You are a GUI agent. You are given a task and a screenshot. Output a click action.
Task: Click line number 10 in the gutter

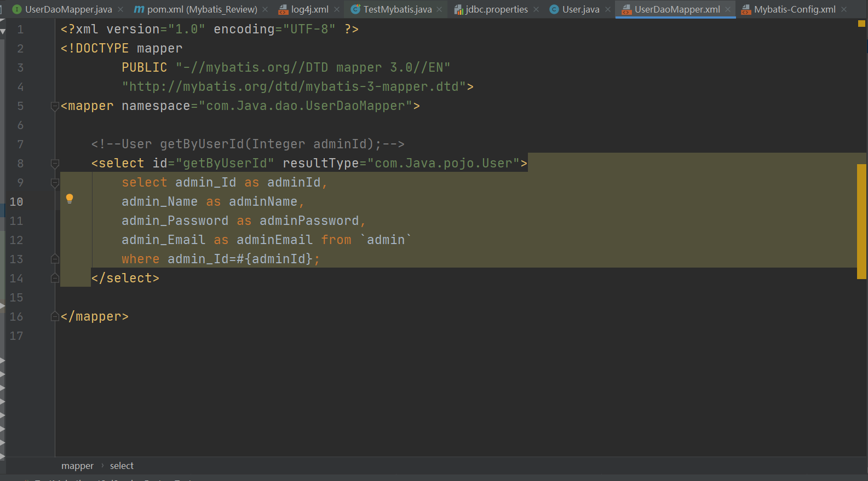point(16,202)
